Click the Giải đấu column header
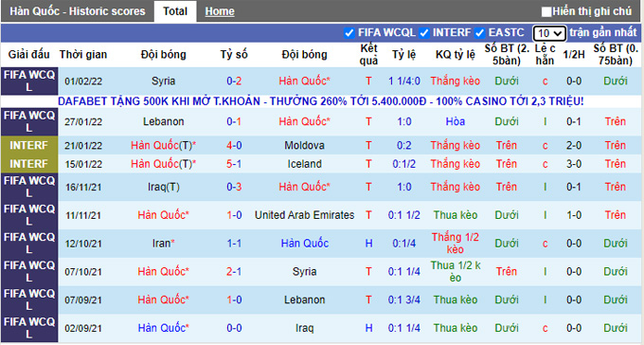644x345 pixels. (x=28, y=54)
